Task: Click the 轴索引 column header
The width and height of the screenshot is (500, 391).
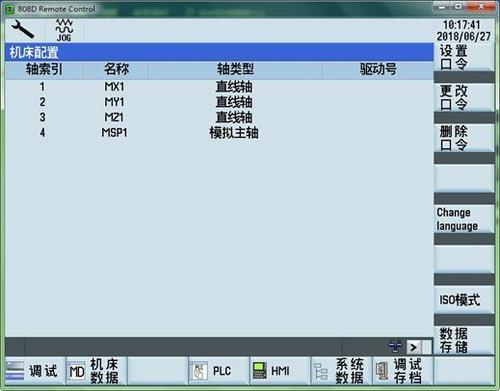Action: pyautogui.click(x=44, y=69)
